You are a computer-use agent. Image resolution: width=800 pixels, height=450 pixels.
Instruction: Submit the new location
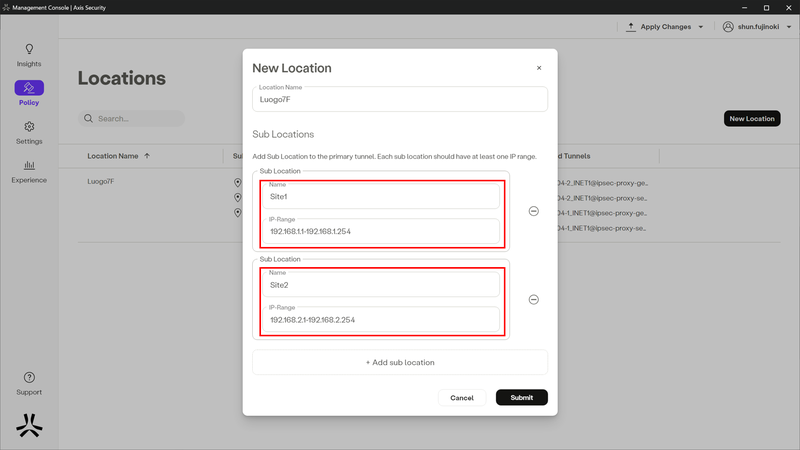521,397
